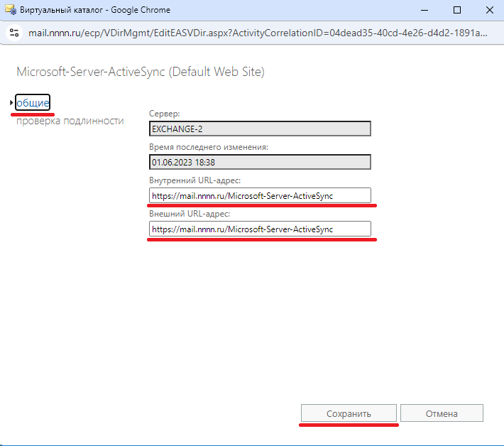This screenshot has width=504, height=446.
Task: Click the "Внешний URL-адрес:" label
Action: [190, 214]
